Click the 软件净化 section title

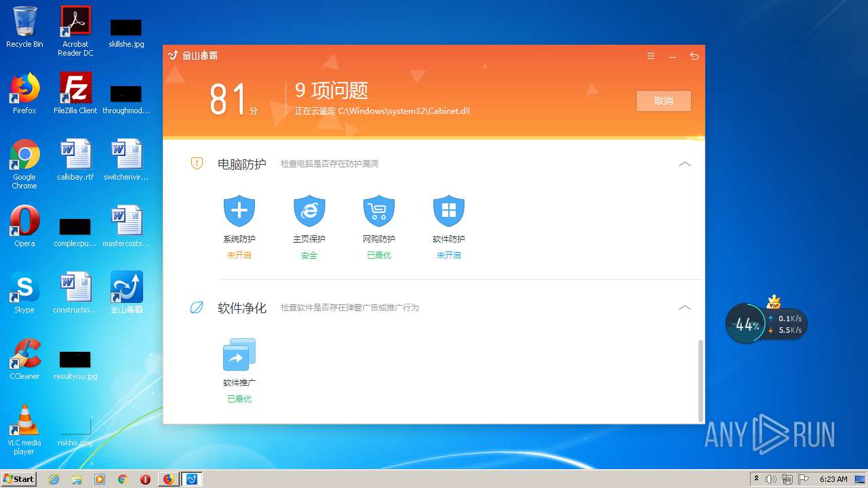click(242, 308)
